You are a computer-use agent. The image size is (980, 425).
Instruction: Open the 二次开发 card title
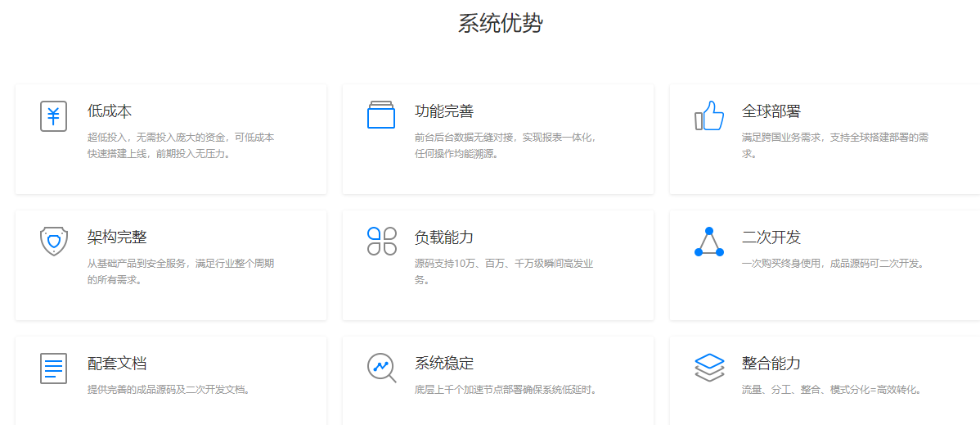tap(771, 237)
